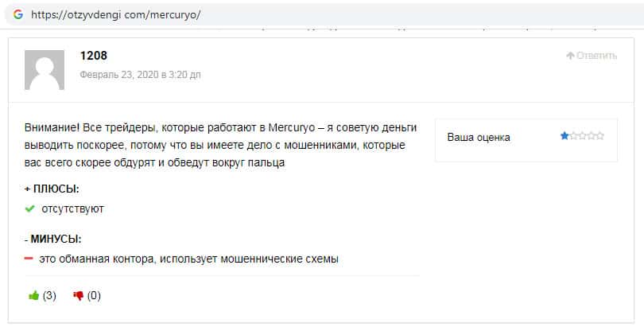Click the gray user avatar placeholder
644x335 pixels.
(45, 69)
